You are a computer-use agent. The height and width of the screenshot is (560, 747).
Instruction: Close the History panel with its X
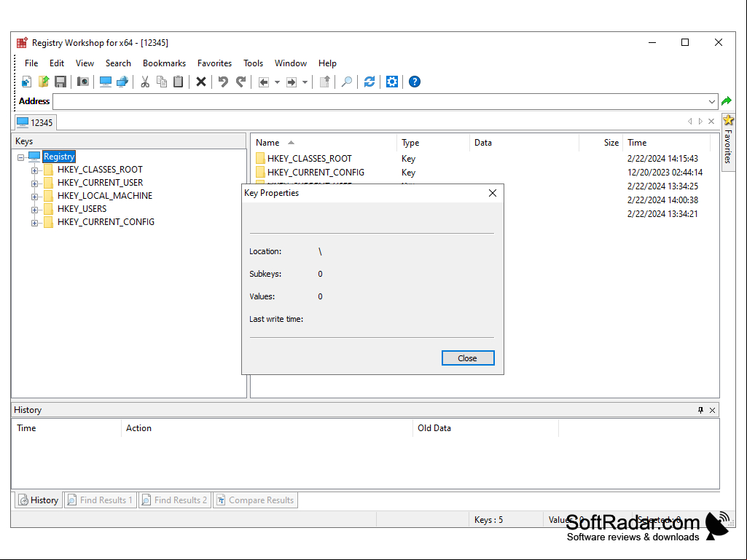coord(712,410)
